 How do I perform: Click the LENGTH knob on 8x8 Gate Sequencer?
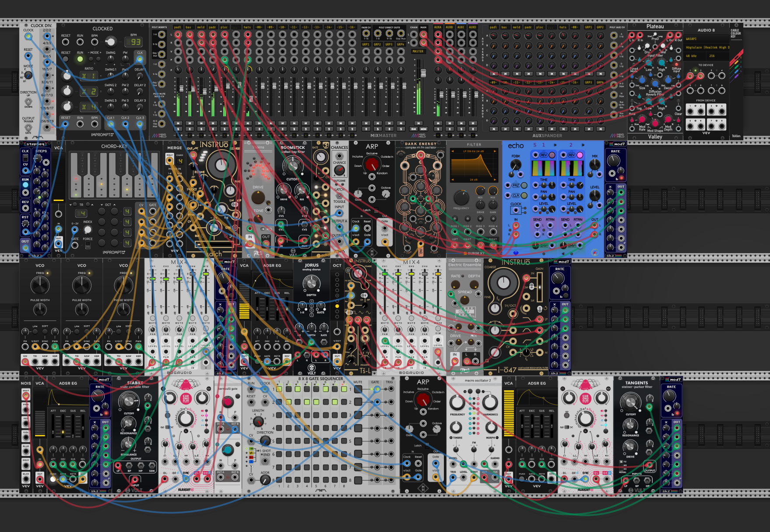pyautogui.click(x=258, y=422)
